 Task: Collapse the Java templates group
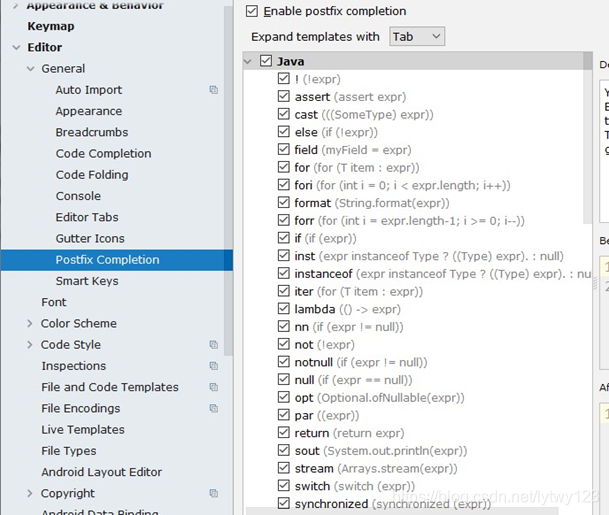click(x=248, y=61)
